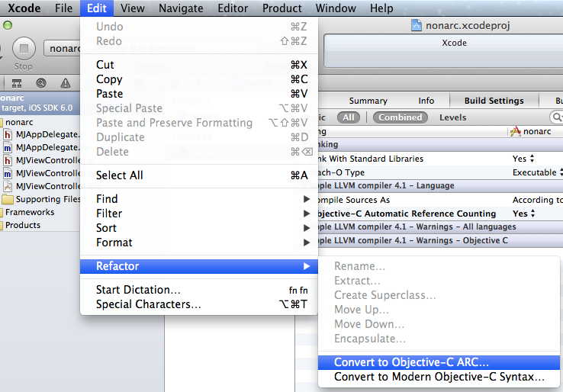The width and height of the screenshot is (563, 392).
Task: Select the Frameworks folder
Action: (30, 212)
